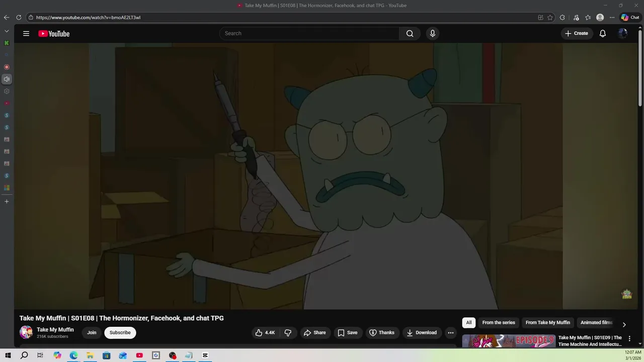
Task: Click the video player to pause
Action: coord(326,176)
